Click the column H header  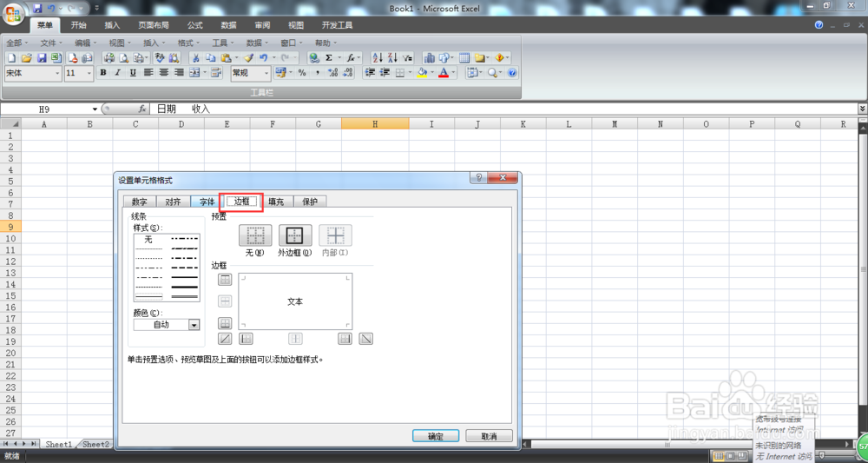click(x=375, y=124)
